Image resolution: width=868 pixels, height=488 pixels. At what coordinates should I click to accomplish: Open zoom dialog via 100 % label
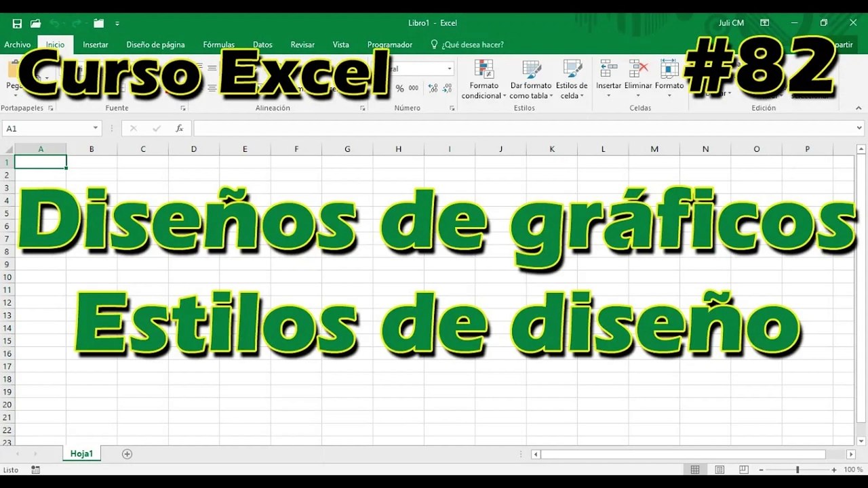853,470
